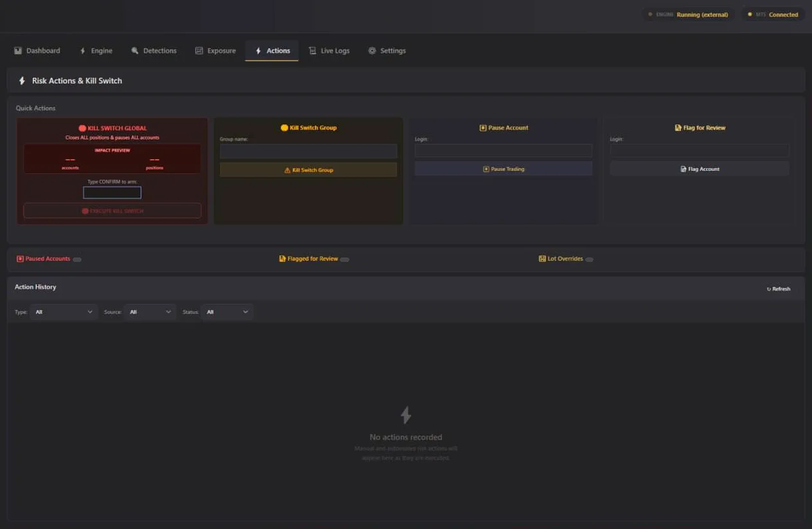812x529 pixels.
Task: Click the No actions recorded lightning icon
Action: (x=406, y=415)
